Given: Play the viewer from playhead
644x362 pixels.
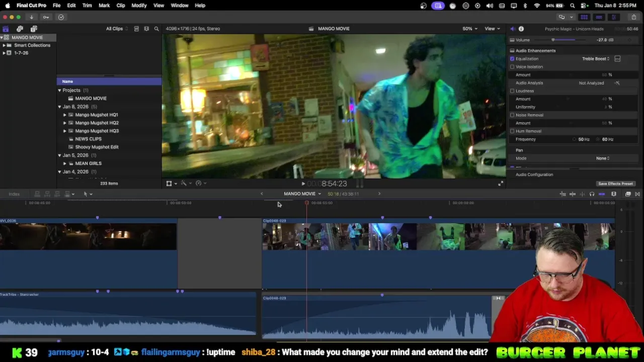Looking at the screenshot, I should tap(303, 184).
